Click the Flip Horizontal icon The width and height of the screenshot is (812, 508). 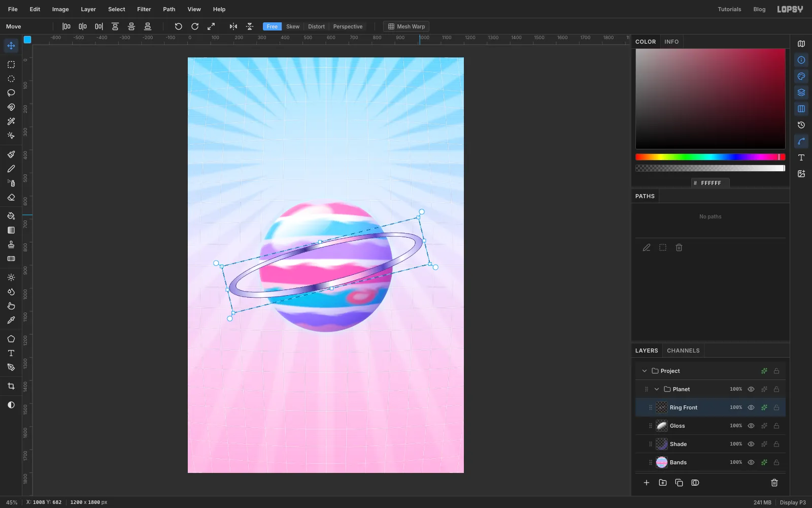click(233, 26)
